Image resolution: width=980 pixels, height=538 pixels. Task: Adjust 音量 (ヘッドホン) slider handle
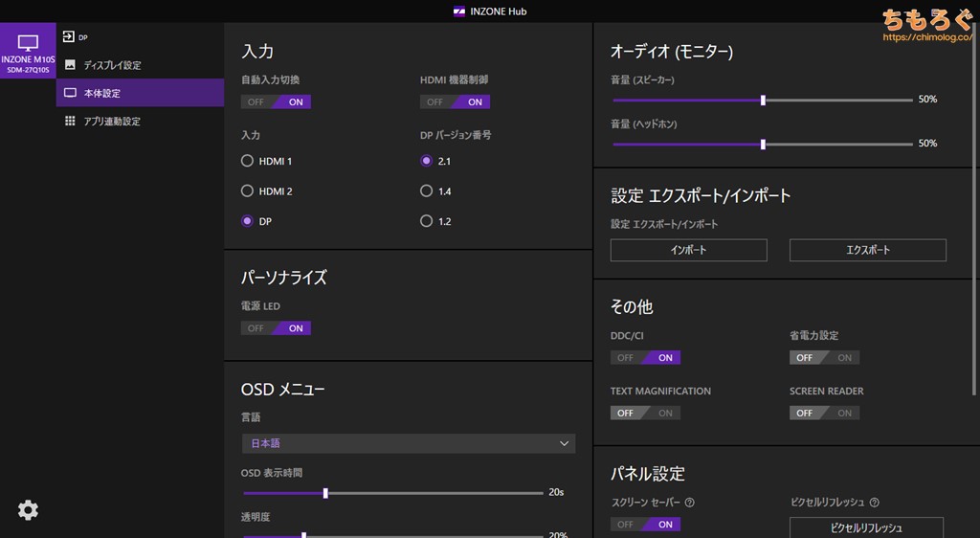[763, 145]
